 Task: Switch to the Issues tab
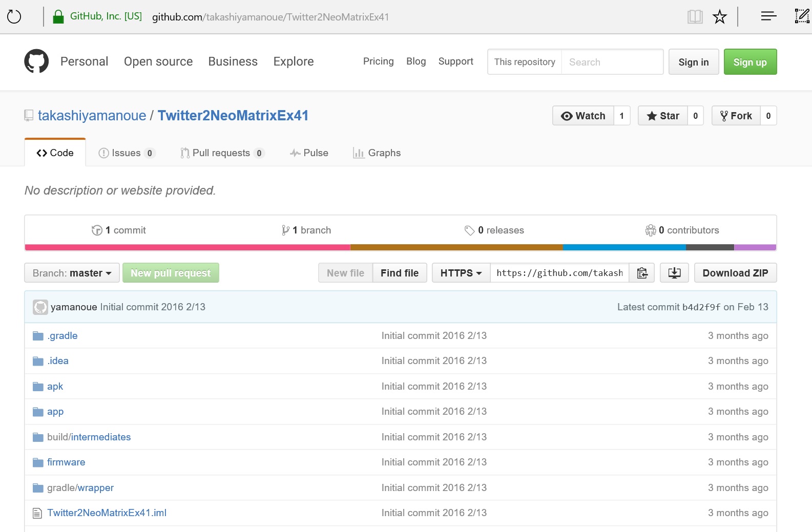click(126, 153)
